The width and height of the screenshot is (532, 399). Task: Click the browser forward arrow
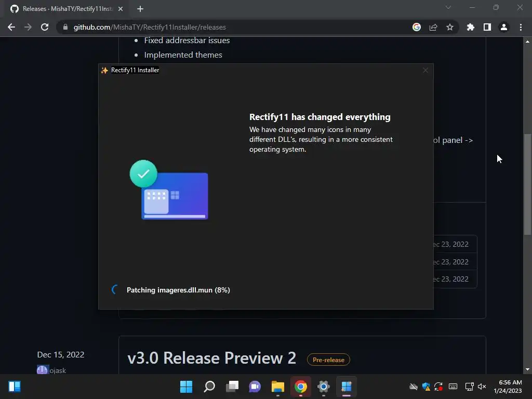pos(28,27)
